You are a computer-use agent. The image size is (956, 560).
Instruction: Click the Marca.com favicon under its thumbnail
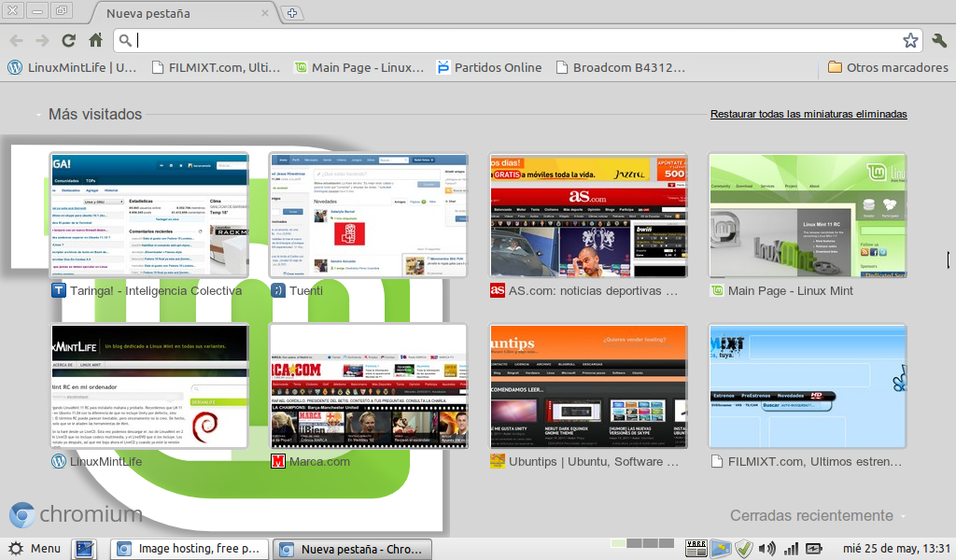pyautogui.click(x=278, y=461)
